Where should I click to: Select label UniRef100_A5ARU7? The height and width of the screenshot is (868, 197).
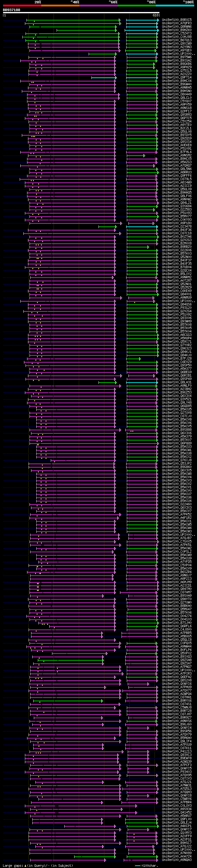click(177, 815)
